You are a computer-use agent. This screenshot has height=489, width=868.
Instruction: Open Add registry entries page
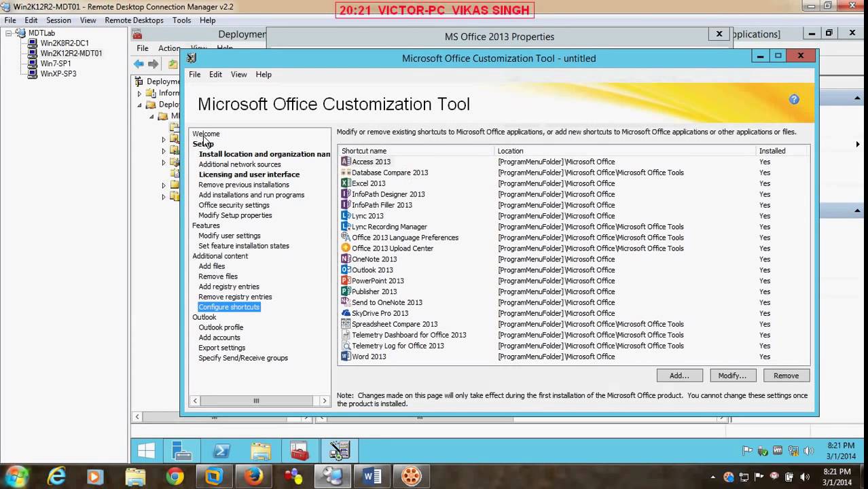tap(229, 287)
